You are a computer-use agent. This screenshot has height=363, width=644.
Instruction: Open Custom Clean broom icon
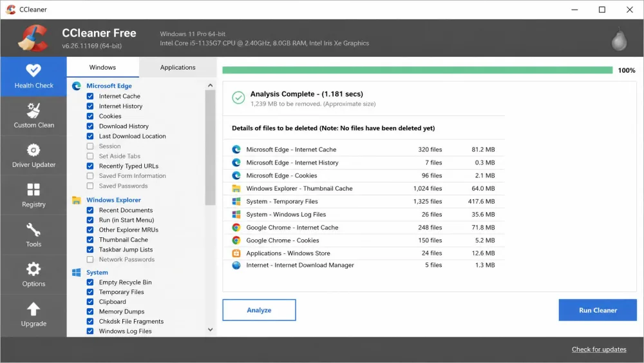click(x=33, y=111)
